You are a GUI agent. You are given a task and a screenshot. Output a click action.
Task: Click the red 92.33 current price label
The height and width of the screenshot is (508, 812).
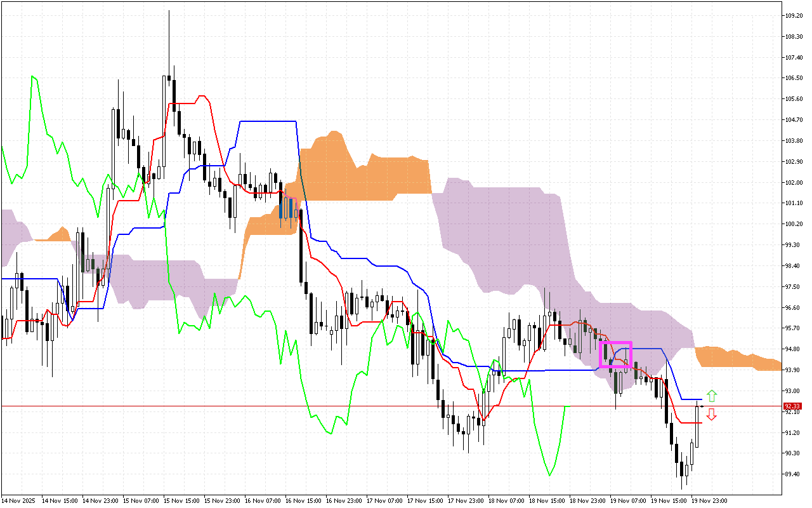(x=792, y=406)
